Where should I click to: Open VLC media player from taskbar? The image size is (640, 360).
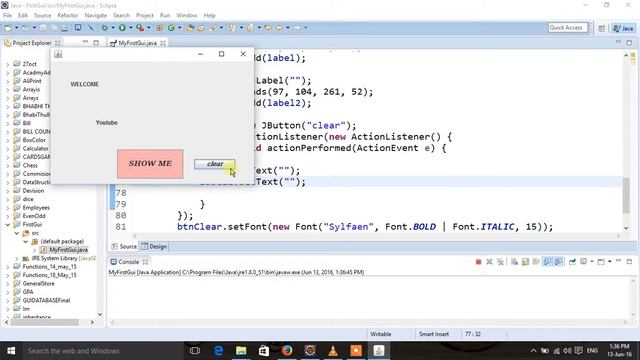point(333,351)
